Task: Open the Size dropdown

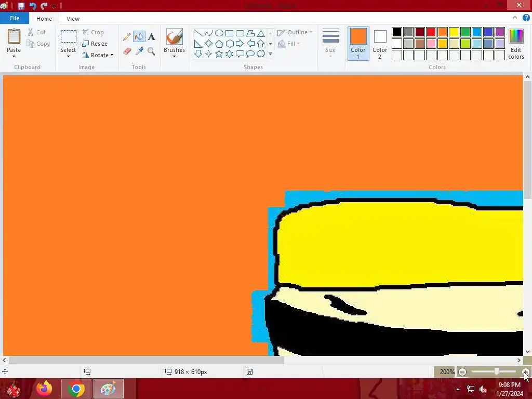Action: tap(330, 43)
